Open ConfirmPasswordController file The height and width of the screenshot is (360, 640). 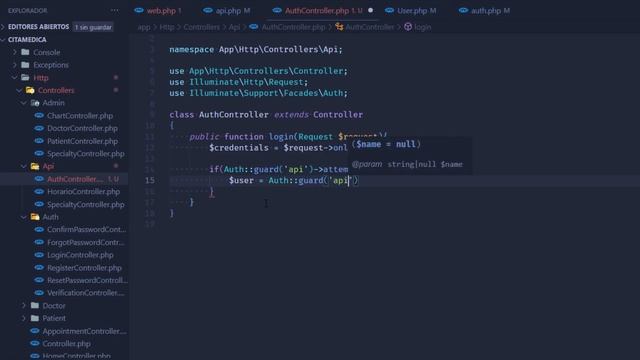point(86,229)
